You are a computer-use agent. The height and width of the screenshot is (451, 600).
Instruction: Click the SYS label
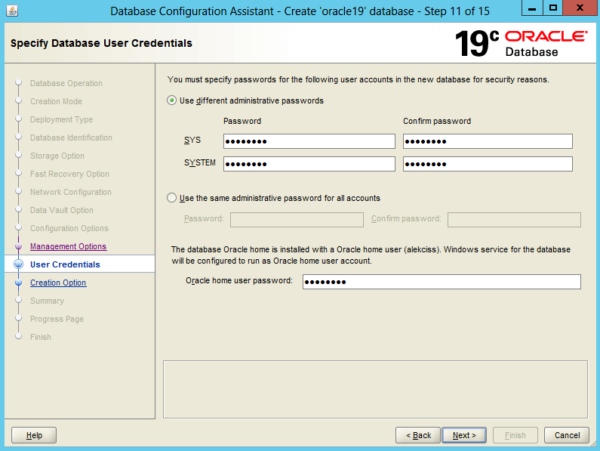point(192,140)
